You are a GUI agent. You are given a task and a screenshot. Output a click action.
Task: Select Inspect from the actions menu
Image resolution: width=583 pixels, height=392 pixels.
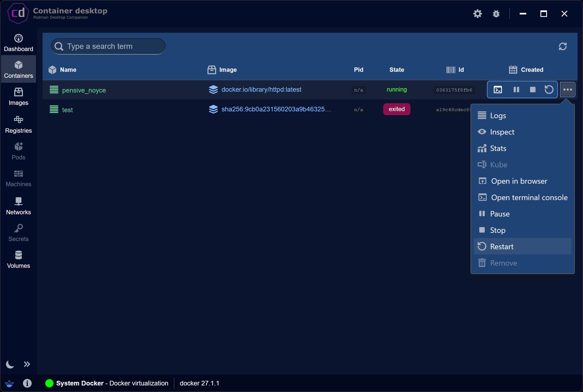coord(502,132)
